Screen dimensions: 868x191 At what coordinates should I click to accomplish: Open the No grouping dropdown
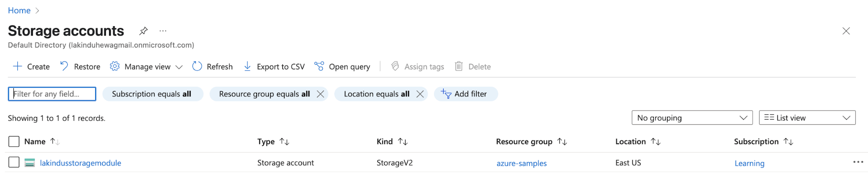click(x=692, y=118)
